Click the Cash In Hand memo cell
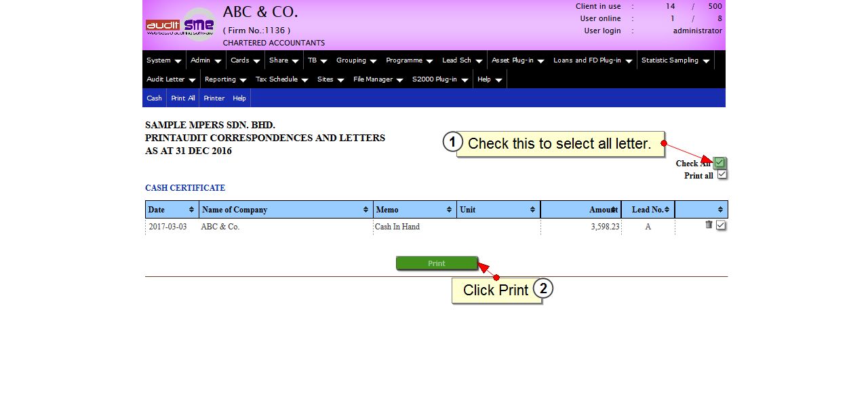 (397, 227)
